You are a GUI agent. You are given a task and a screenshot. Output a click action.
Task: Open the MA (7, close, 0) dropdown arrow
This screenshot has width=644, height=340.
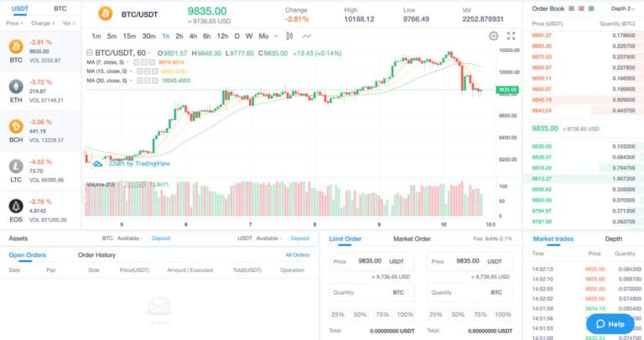point(127,62)
